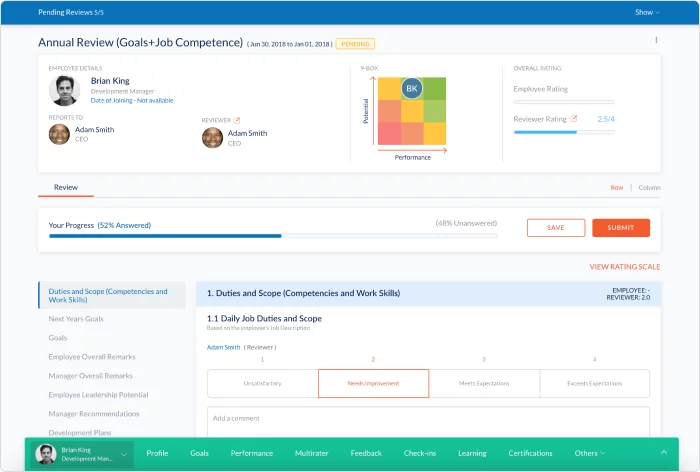Open the three-dot options menu beside PENDING
This screenshot has height=472, width=700.
[656, 40]
